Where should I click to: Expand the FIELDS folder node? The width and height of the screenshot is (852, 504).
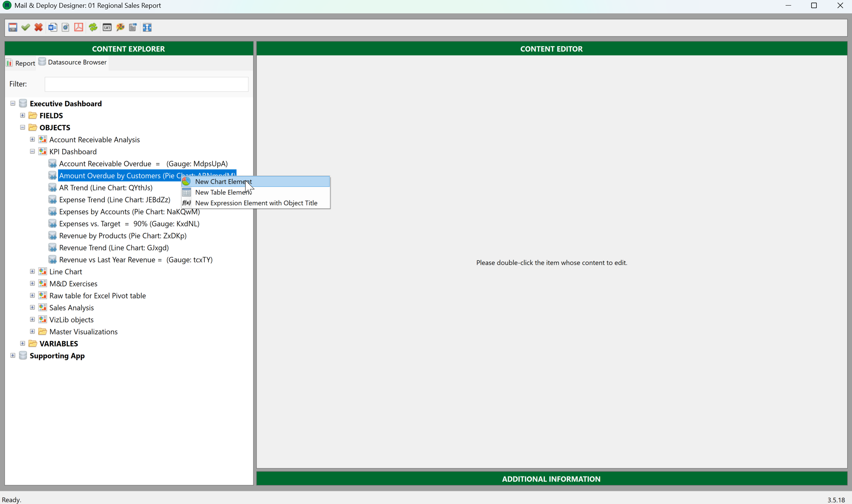(x=23, y=115)
